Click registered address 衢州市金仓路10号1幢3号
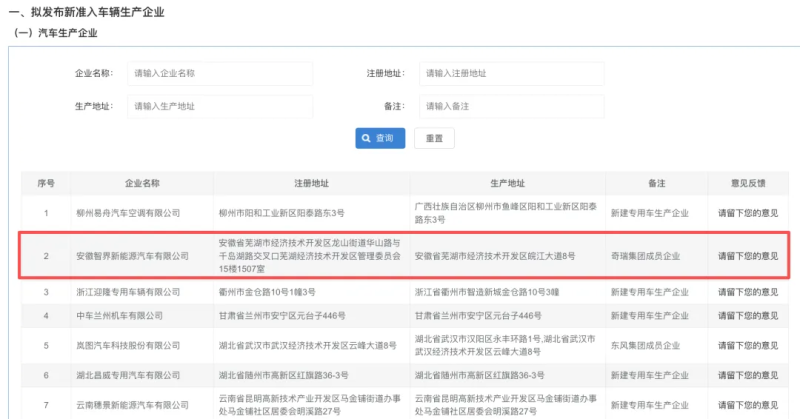The image size is (800, 419). pyautogui.click(x=267, y=292)
